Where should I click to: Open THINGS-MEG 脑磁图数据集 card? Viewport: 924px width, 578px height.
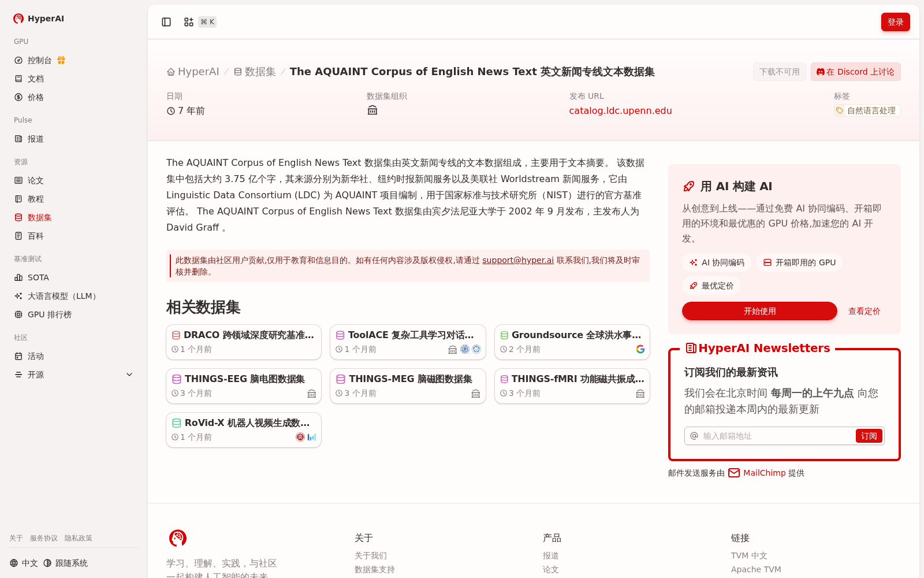(408, 386)
